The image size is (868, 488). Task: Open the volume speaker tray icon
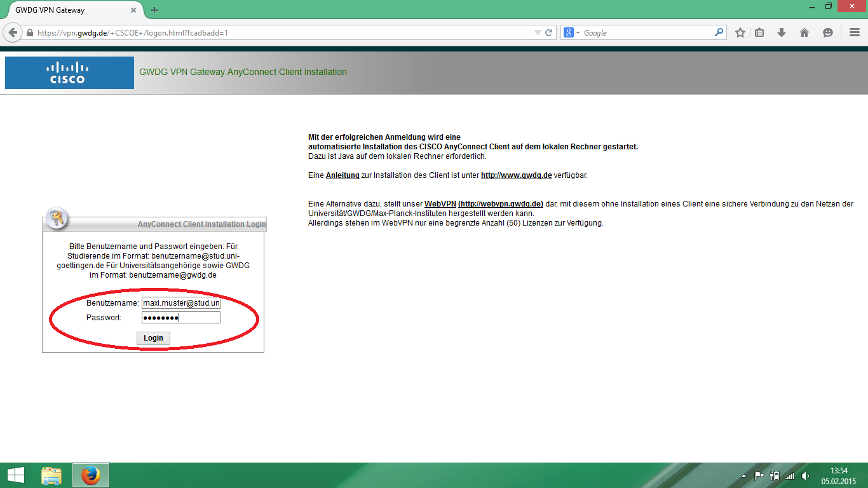(x=806, y=475)
